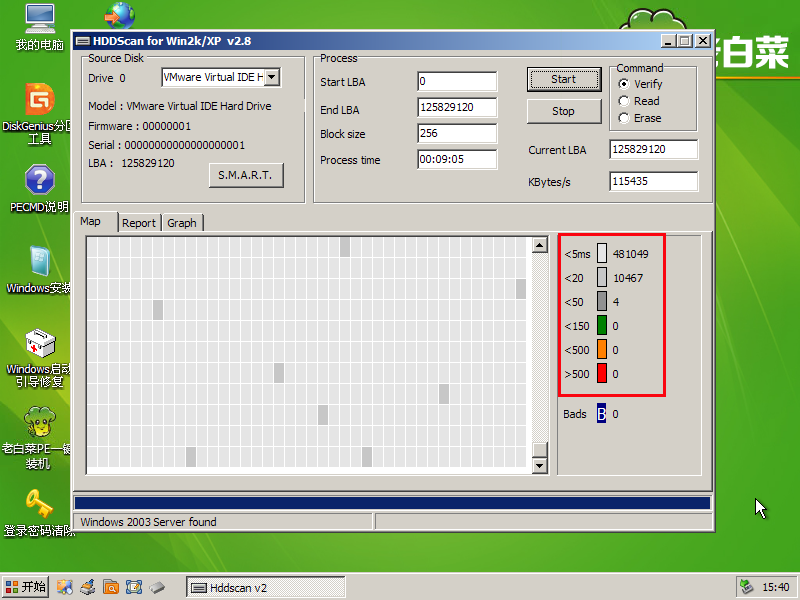Click the Current LBA field

[x=654, y=149]
